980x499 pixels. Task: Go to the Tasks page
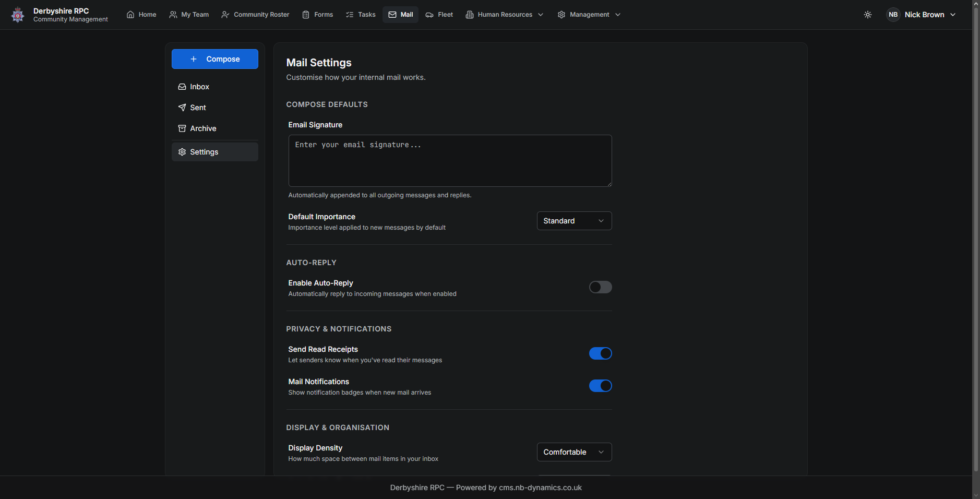[361, 15]
